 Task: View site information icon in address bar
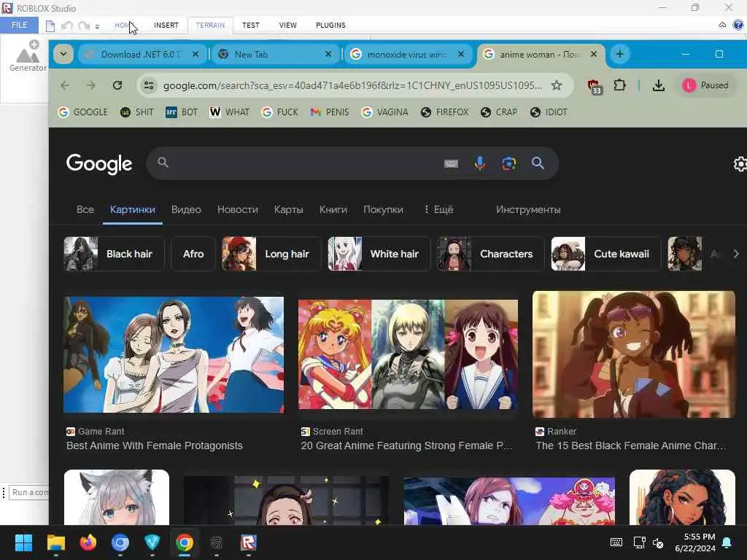149,85
